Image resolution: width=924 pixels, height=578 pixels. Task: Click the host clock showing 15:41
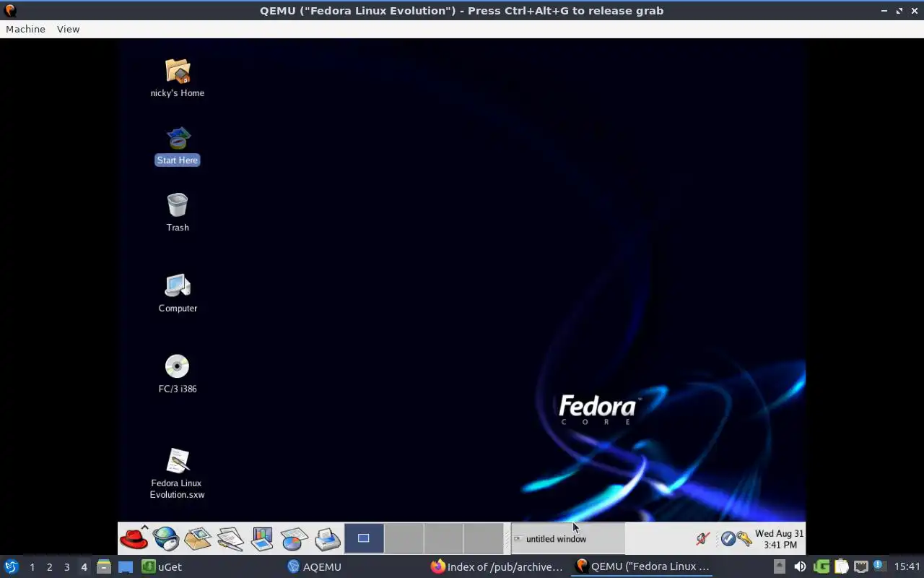(907, 566)
